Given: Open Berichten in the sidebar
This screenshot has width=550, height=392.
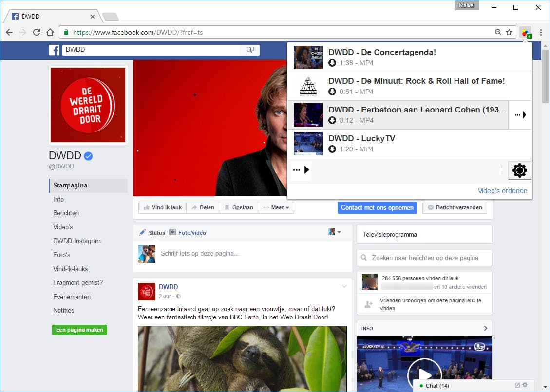Looking at the screenshot, I should [x=66, y=213].
